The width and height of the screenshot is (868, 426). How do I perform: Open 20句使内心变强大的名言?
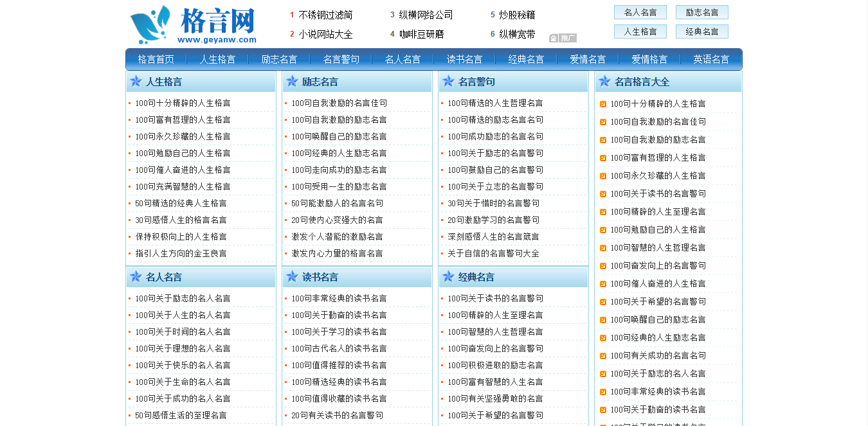click(337, 220)
